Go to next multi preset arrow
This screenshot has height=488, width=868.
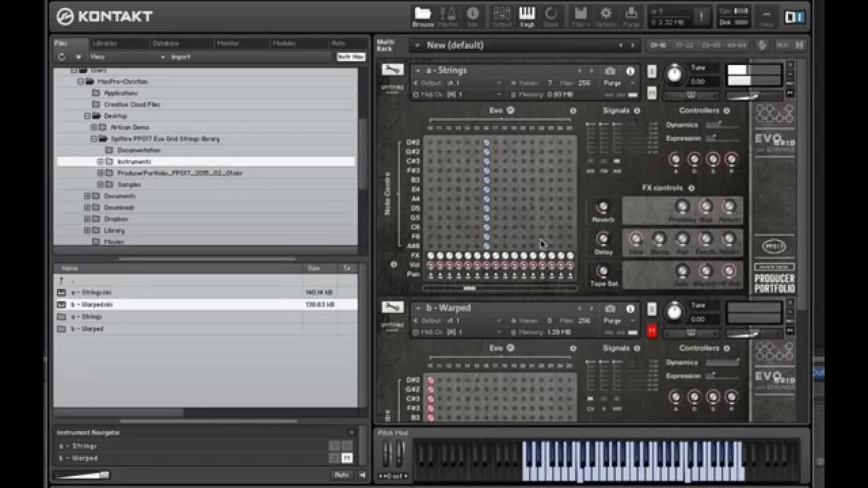click(633, 45)
